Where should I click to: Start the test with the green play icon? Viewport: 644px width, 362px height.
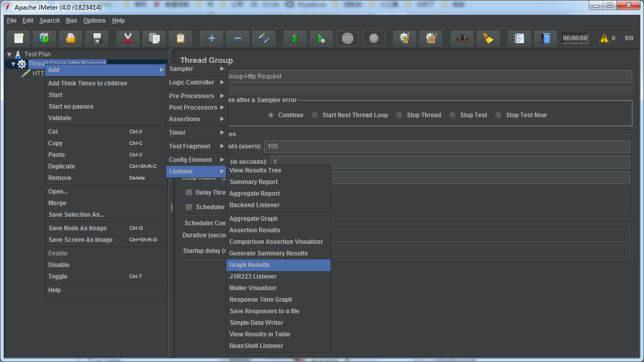pos(295,38)
